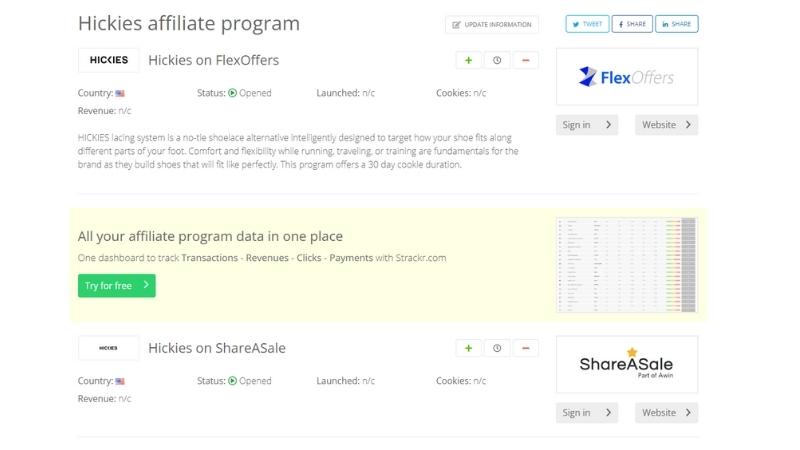Share page on LinkedIn
Viewport: 800px width, 450px height.
coord(677,24)
